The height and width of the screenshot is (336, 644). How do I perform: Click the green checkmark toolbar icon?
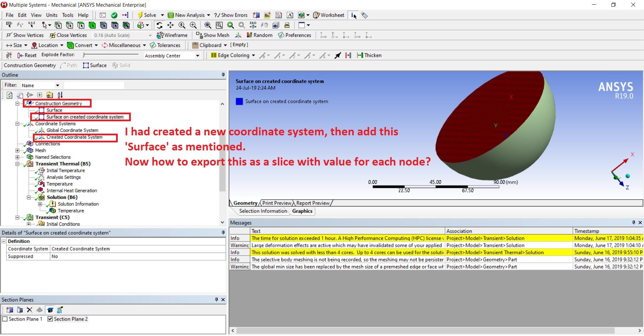pyautogui.click(x=114, y=15)
